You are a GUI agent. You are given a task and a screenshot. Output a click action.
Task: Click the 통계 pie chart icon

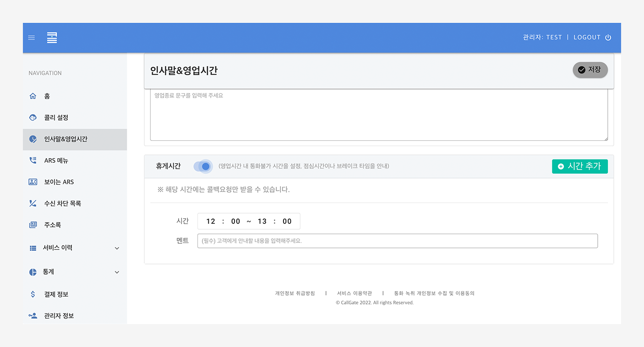click(x=33, y=272)
